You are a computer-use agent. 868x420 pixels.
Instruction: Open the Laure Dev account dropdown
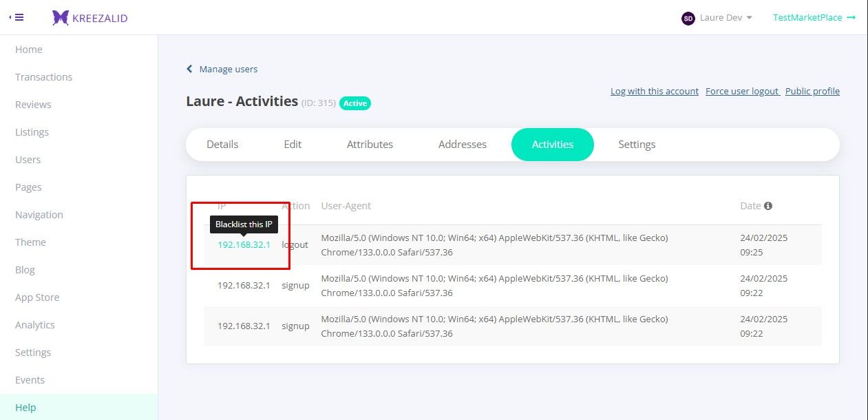coord(726,18)
